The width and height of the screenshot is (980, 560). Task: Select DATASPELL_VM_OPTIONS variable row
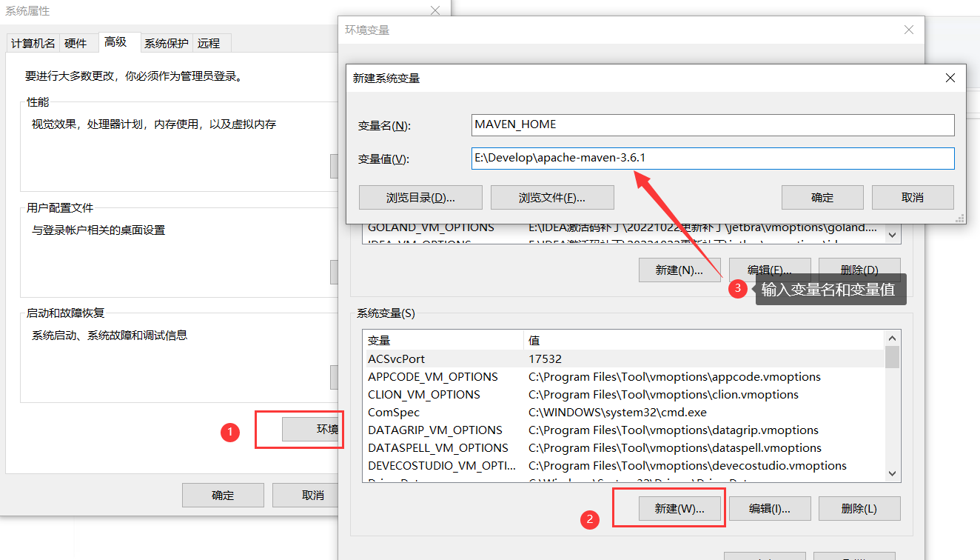625,448
